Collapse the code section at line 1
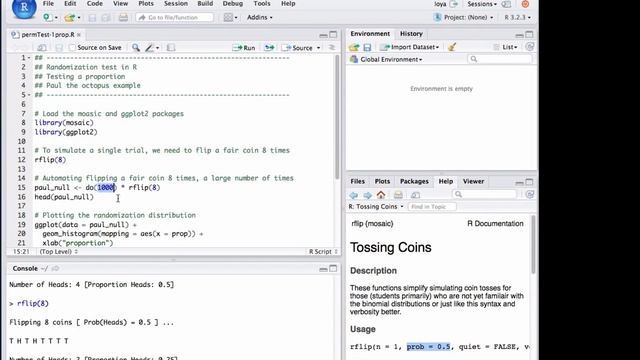The image size is (640, 360). tap(29, 58)
